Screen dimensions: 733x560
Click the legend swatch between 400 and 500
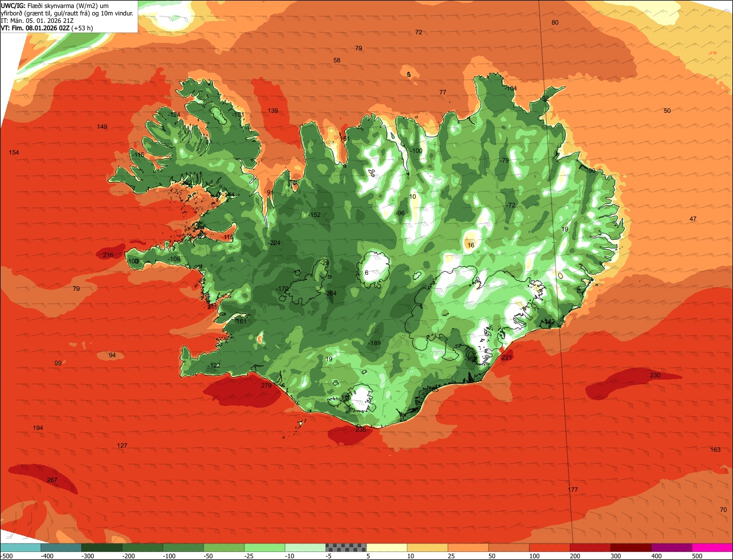671,547
